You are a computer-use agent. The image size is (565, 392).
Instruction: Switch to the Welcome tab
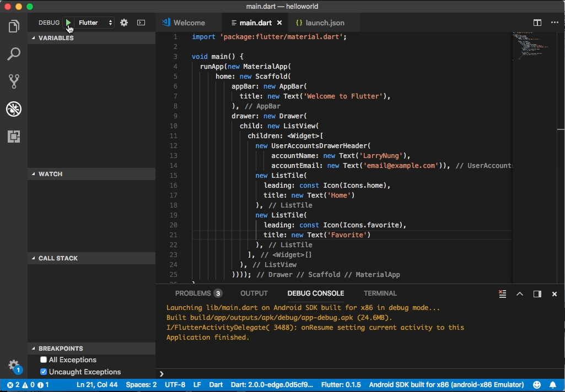click(189, 23)
